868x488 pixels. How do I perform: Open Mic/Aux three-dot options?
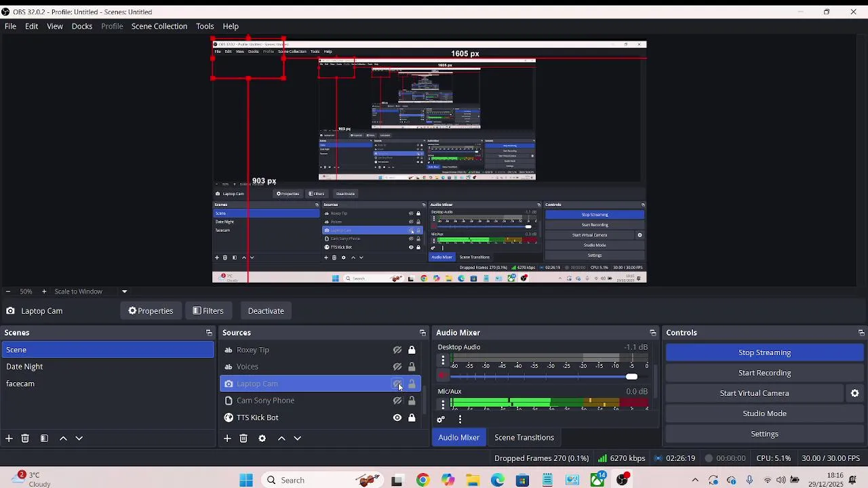click(x=443, y=405)
